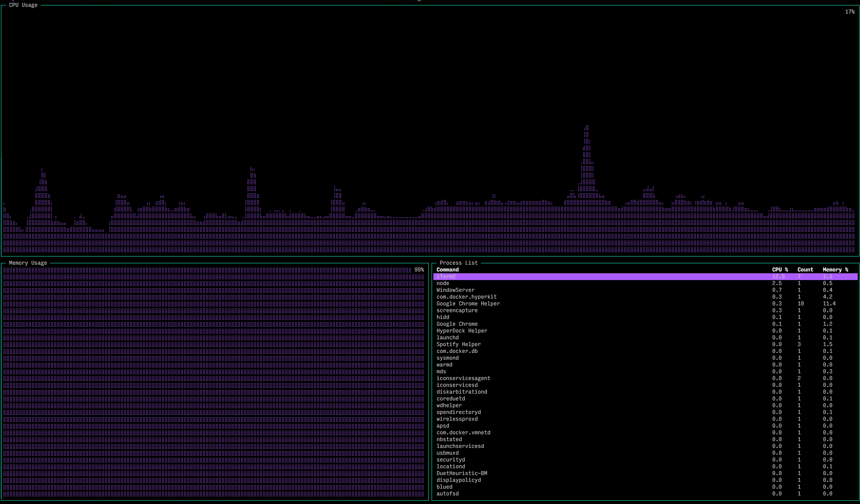Click the 17% CPU usage value

[850, 12]
